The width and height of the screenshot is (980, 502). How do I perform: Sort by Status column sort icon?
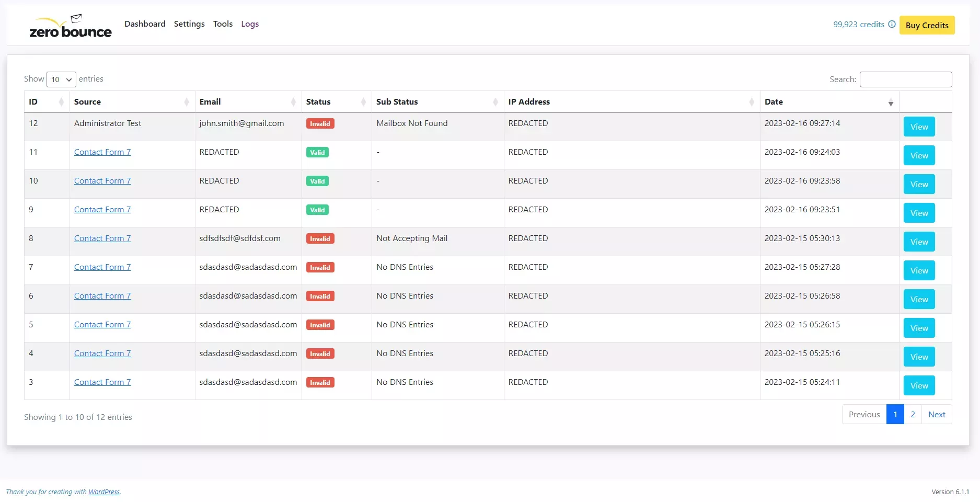pos(363,102)
